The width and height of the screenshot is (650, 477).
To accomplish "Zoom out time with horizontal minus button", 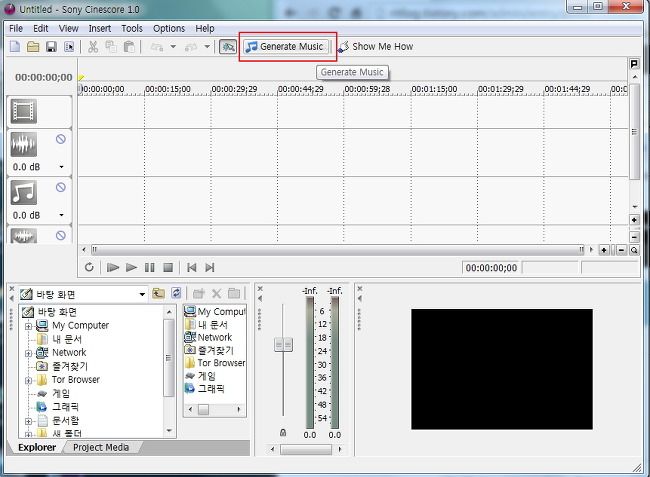I will click(621, 250).
